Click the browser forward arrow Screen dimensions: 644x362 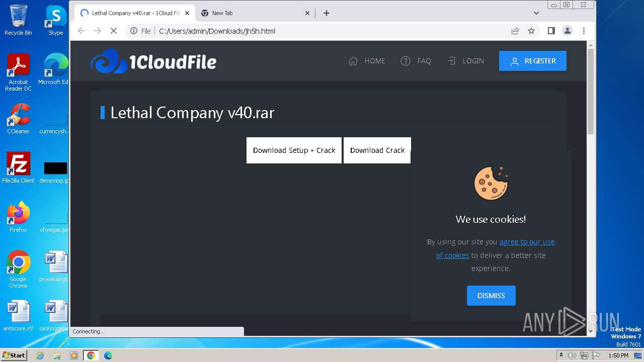pos(98,31)
